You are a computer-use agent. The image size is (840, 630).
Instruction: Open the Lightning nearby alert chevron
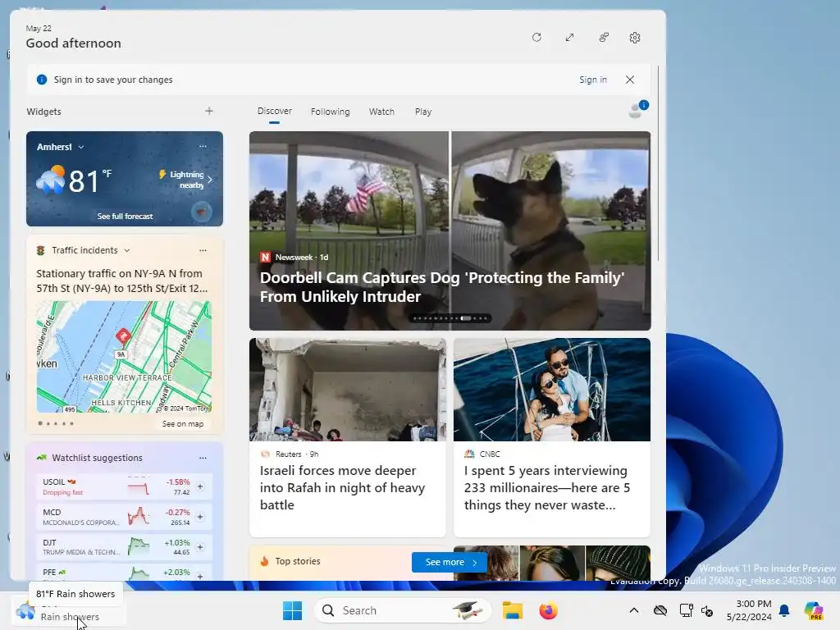pos(210,180)
